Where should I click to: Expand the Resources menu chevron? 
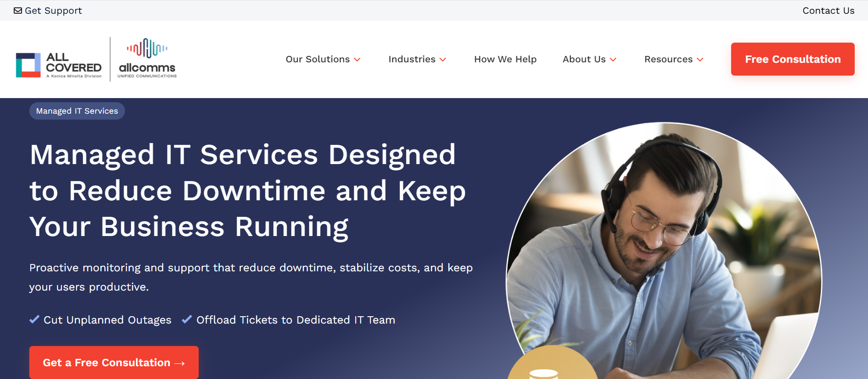click(x=700, y=60)
